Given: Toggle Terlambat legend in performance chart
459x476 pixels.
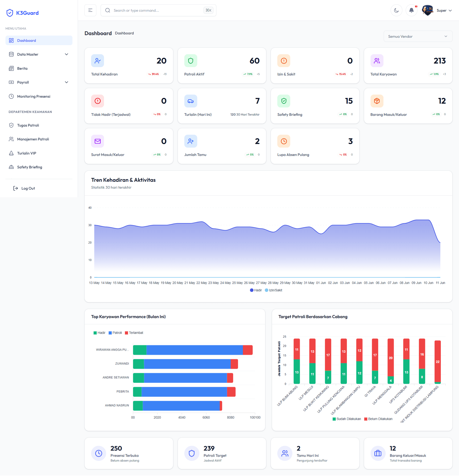Looking at the screenshot, I should 134,333.
